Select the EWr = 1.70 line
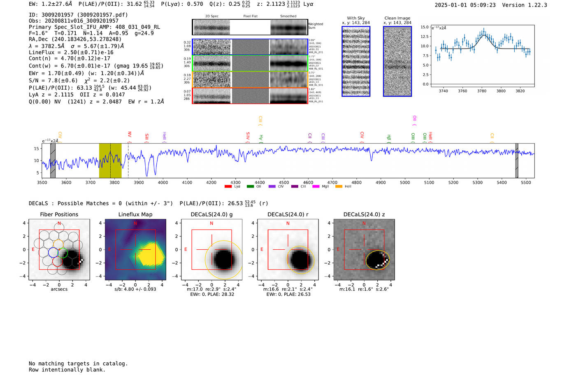 [86, 73]
